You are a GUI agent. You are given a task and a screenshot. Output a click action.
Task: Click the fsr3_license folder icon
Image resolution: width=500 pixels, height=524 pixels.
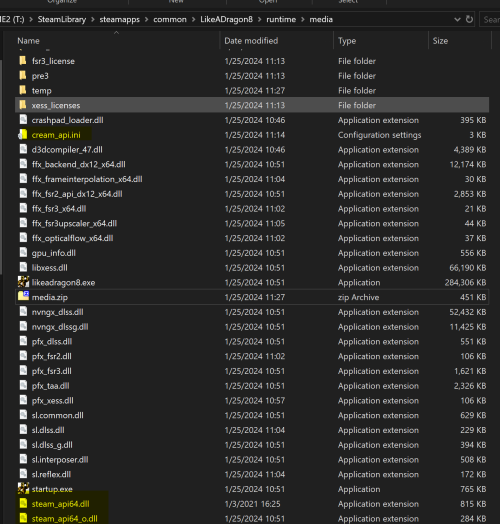(23, 61)
